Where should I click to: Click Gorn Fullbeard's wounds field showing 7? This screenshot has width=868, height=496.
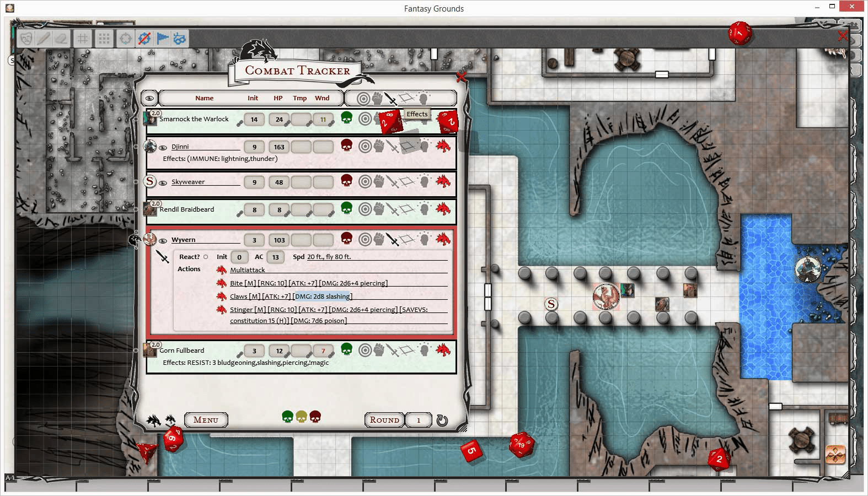coord(323,351)
